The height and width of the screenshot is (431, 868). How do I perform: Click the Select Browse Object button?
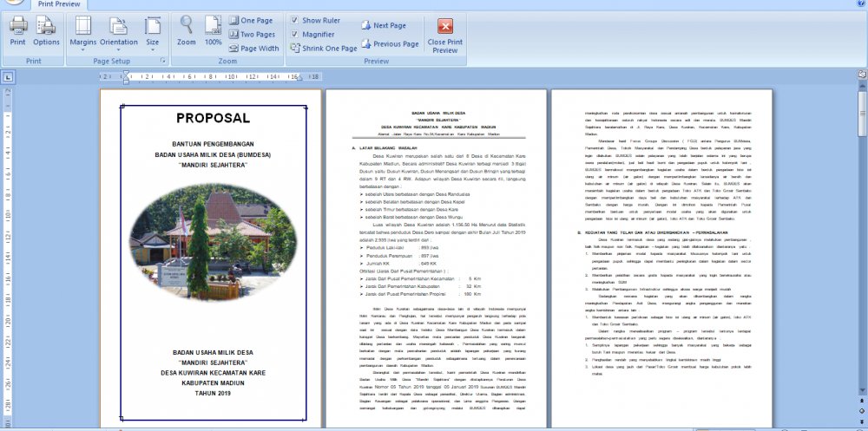point(862,410)
